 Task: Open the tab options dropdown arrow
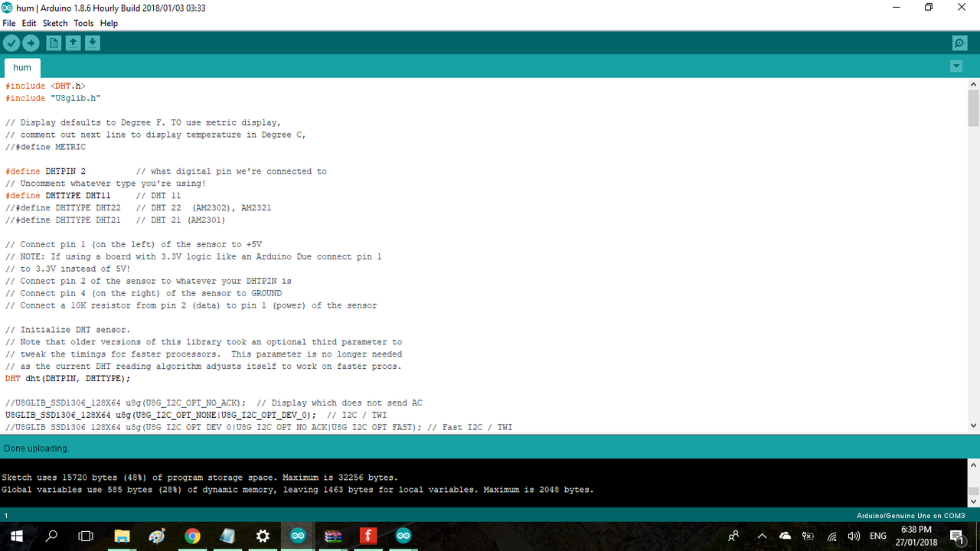956,67
